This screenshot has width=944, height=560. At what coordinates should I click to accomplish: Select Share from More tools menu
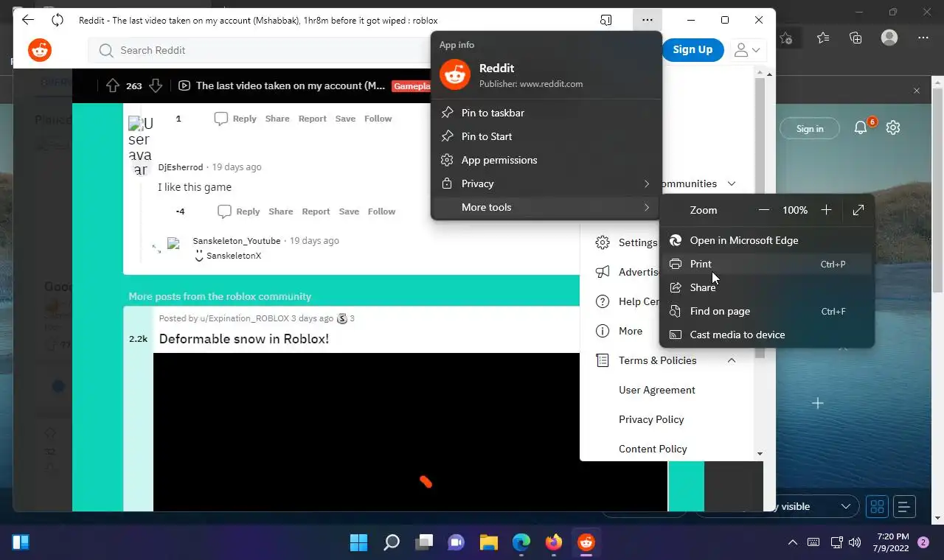coord(767,287)
